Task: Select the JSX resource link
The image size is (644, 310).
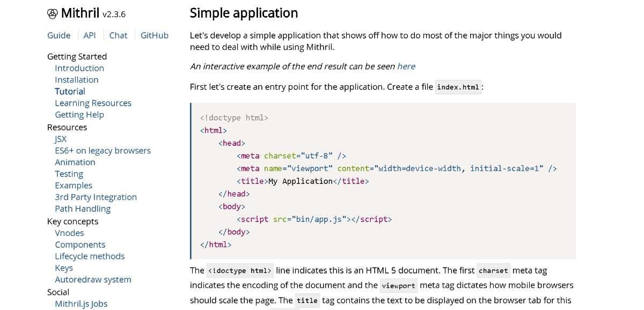Action: pos(60,139)
